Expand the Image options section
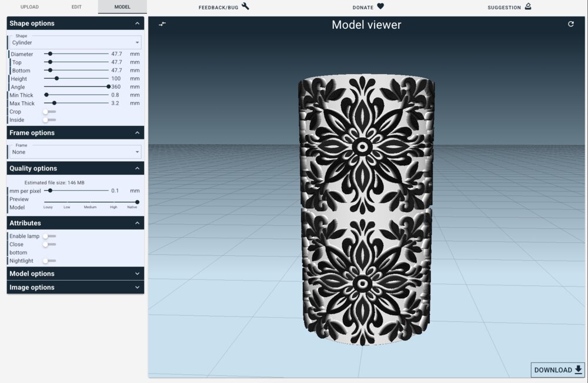Viewport: 588px width, 383px height. point(137,288)
